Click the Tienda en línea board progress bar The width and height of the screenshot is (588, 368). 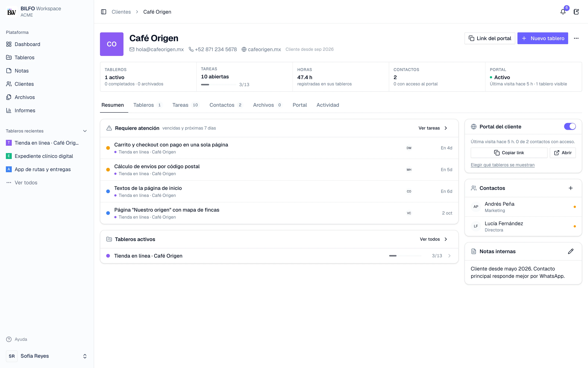405,256
